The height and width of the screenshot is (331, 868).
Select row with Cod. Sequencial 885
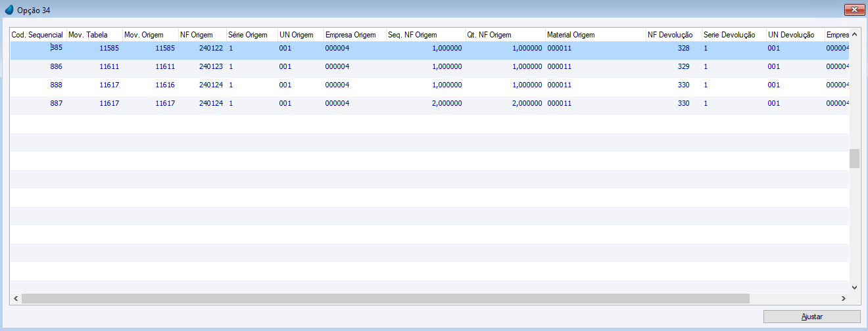pos(429,51)
